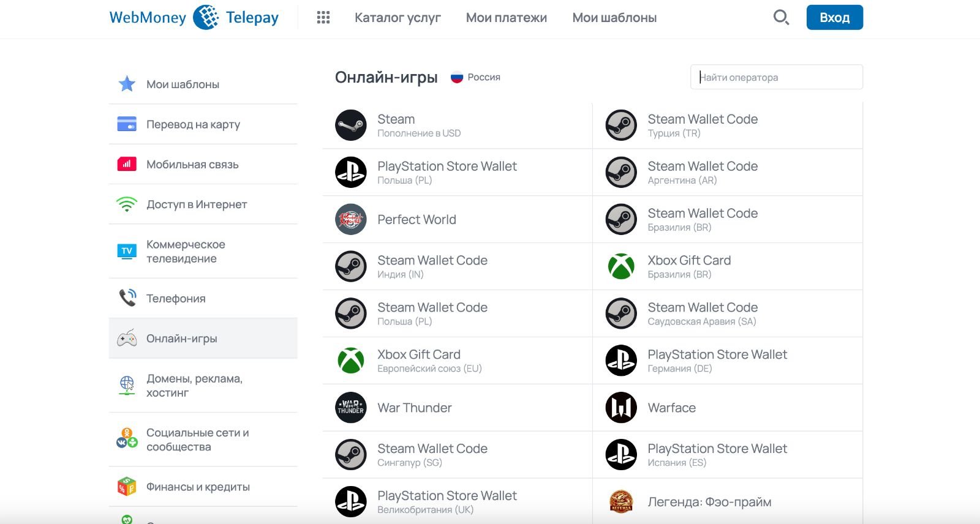980x524 pixels.
Task: Select the blue star Мои шаблоны icon
Action: point(127,84)
